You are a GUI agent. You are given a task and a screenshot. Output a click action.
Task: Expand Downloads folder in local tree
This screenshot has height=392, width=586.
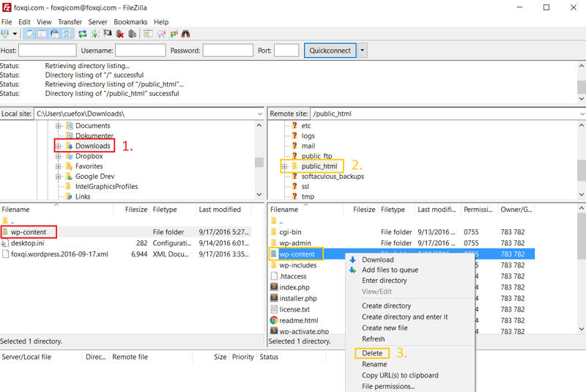59,146
